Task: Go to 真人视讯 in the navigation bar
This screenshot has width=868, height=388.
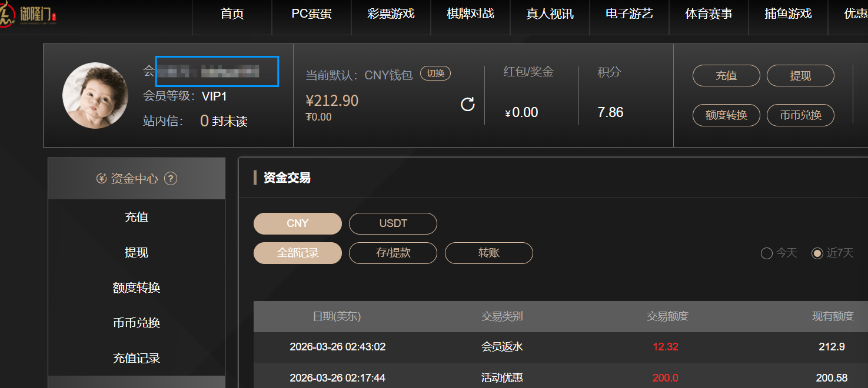Action: [x=550, y=14]
